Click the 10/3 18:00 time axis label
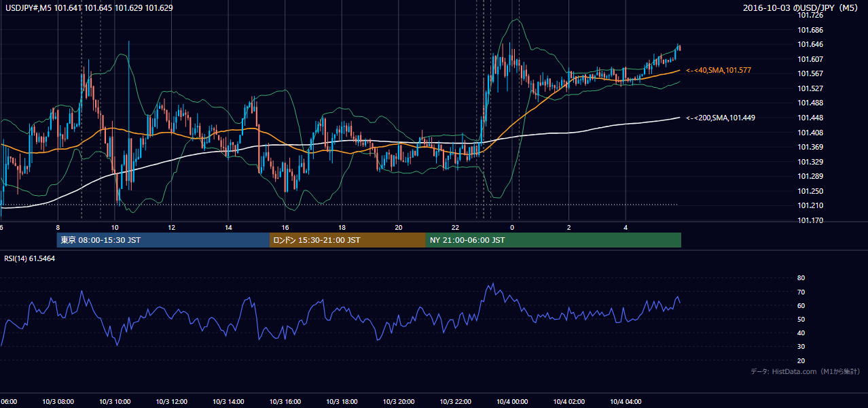868x408 pixels. coord(342,401)
